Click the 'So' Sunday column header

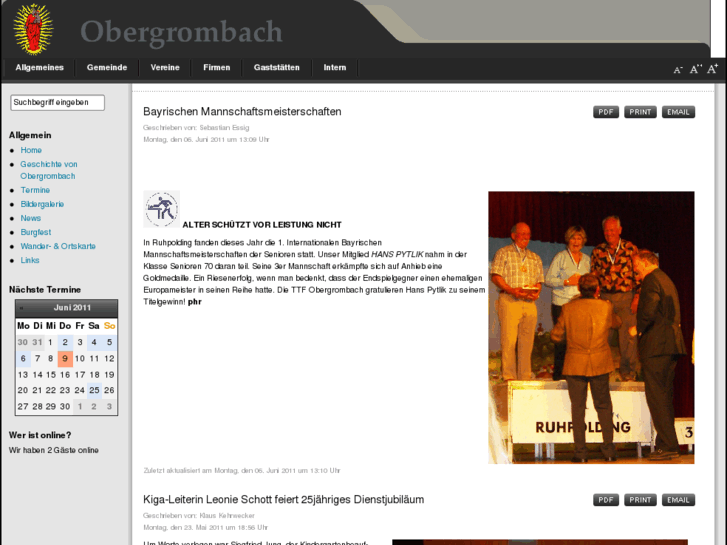[x=109, y=326]
